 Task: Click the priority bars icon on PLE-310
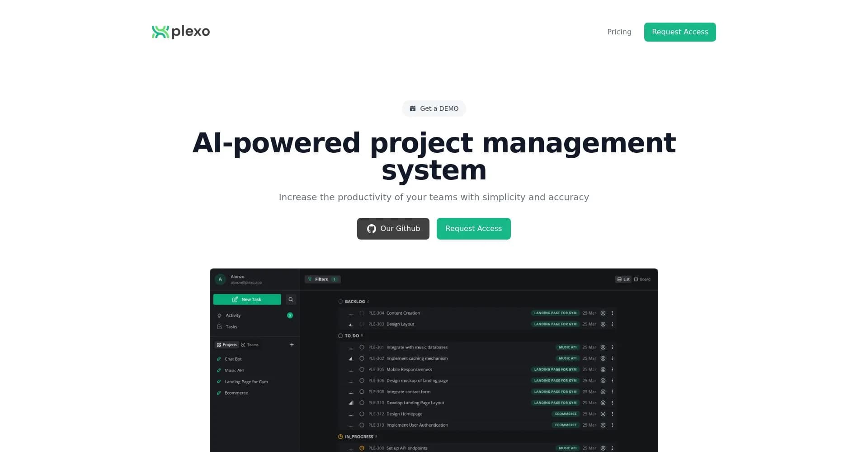pyautogui.click(x=351, y=403)
